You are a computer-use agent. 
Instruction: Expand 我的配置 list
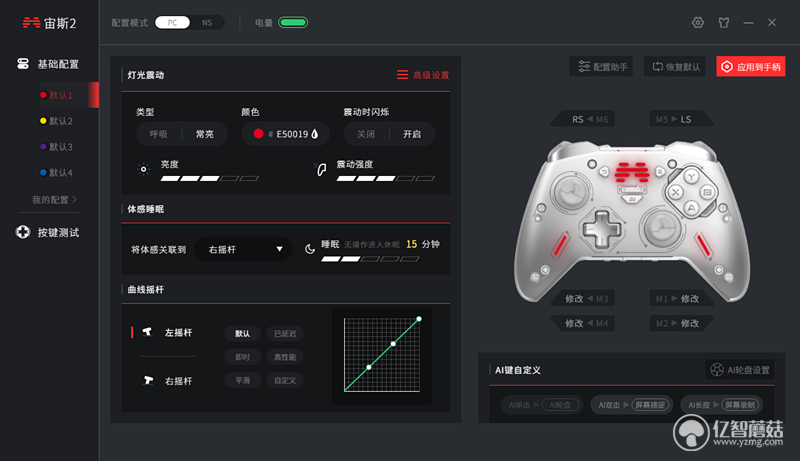[x=55, y=199]
